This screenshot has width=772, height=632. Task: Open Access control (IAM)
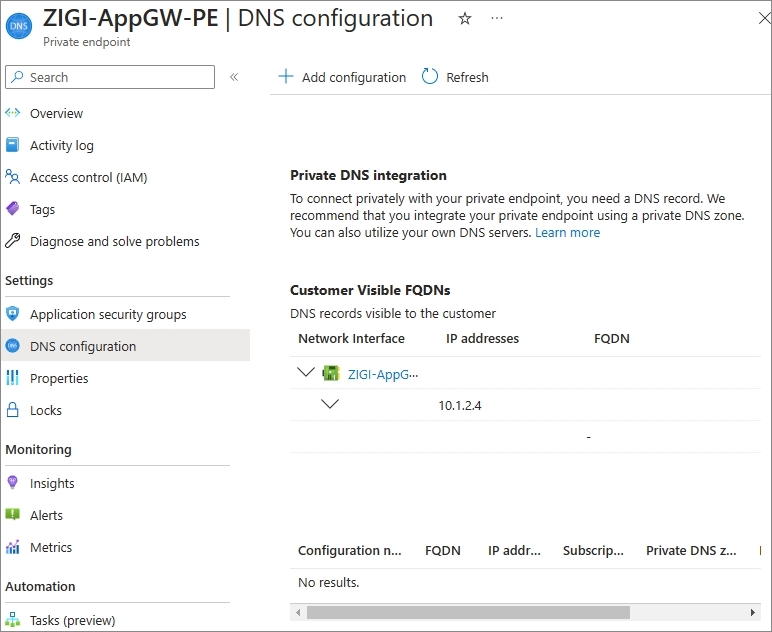click(89, 177)
